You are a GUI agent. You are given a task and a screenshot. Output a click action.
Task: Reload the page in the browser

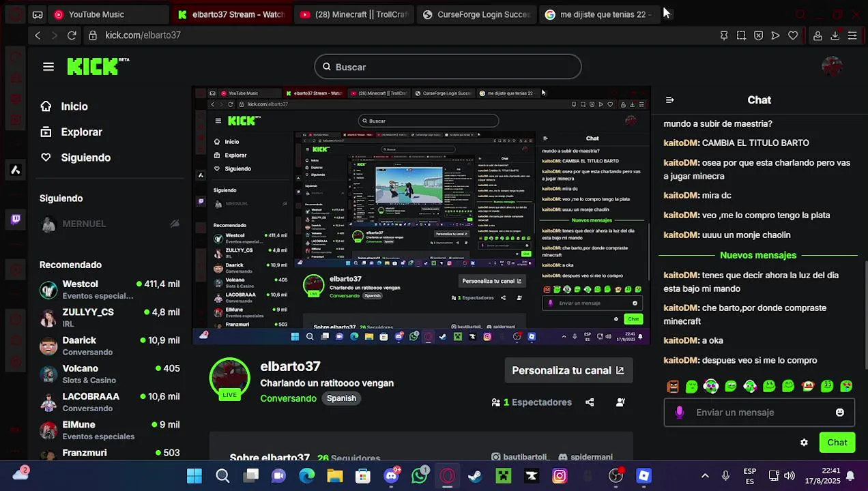click(72, 35)
